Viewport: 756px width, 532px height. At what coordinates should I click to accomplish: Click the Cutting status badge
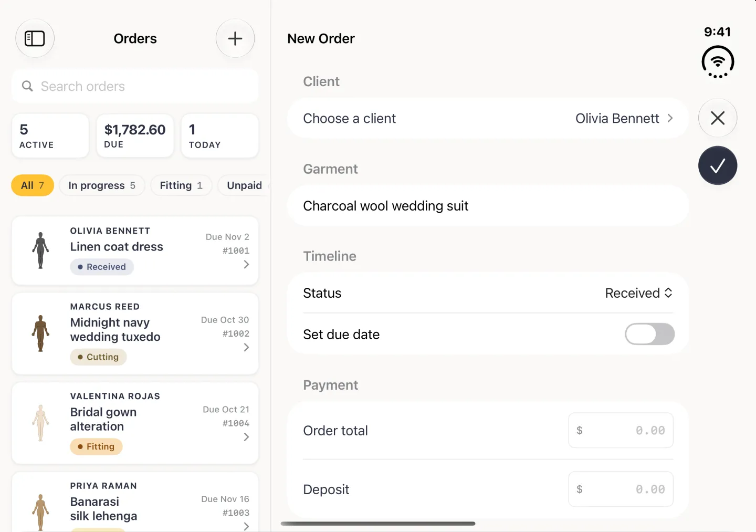pos(98,357)
